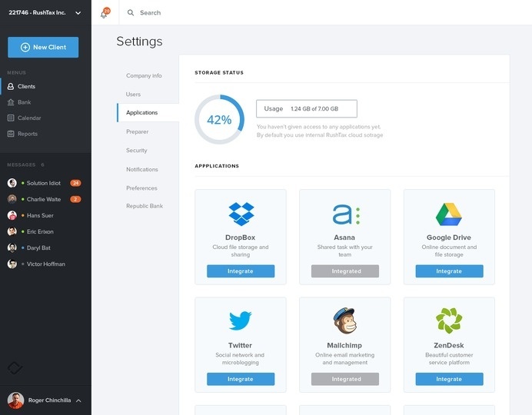Integrate DropBox
This screenshot has width=532, height=415.
(x=241, y=271)
